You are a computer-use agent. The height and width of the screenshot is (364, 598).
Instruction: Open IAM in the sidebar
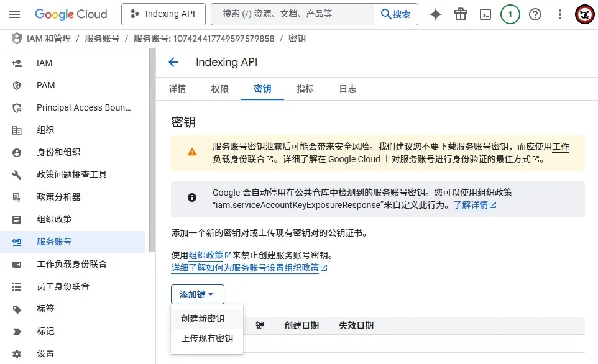click(73, 63)
